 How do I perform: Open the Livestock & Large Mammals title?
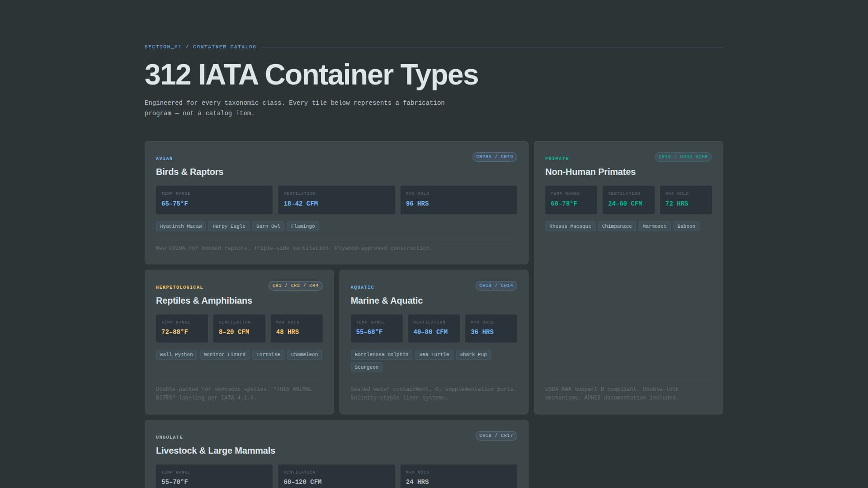click(215, 450)
